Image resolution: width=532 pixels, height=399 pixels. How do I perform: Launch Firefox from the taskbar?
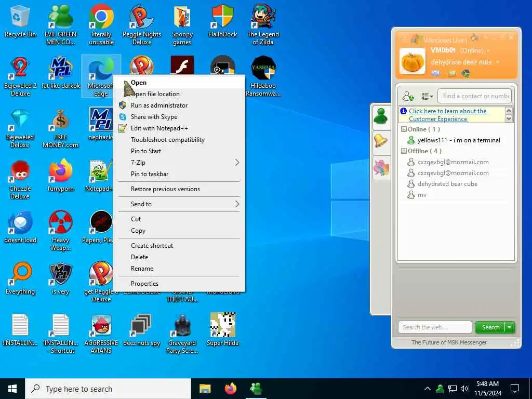tap(231, 389)
